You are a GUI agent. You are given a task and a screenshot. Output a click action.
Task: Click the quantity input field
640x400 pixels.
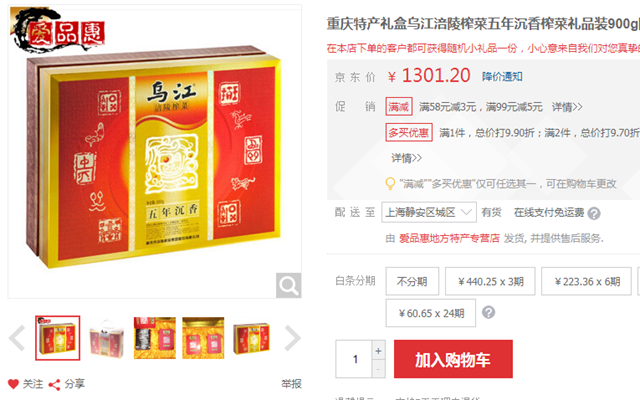point(353,359)
